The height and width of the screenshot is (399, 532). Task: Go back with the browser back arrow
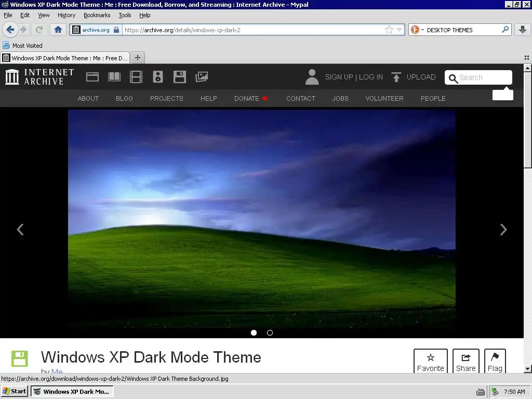coord(10,30)
